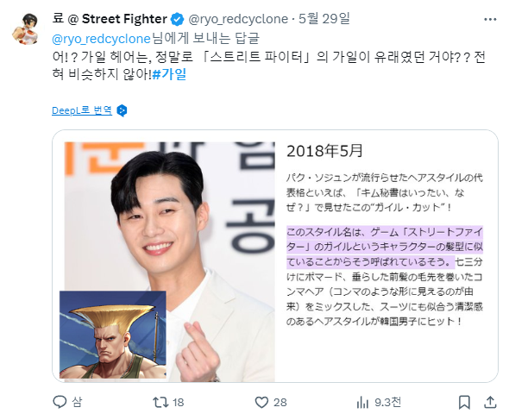Click the retweet count 18
The width and height of the screenshot is (509, 420).
[x=179, y=403]
